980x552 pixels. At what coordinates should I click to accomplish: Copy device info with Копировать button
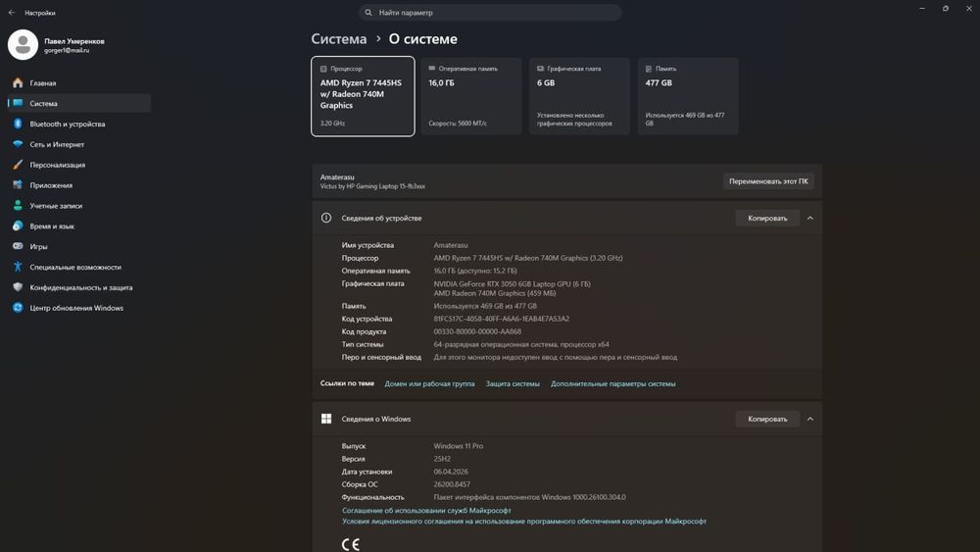pos(767,219)
